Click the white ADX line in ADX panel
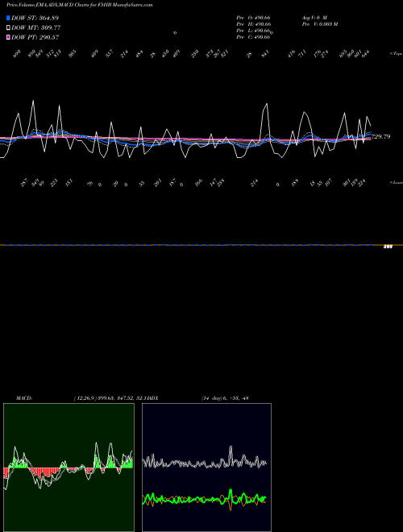 coord(204,462)
